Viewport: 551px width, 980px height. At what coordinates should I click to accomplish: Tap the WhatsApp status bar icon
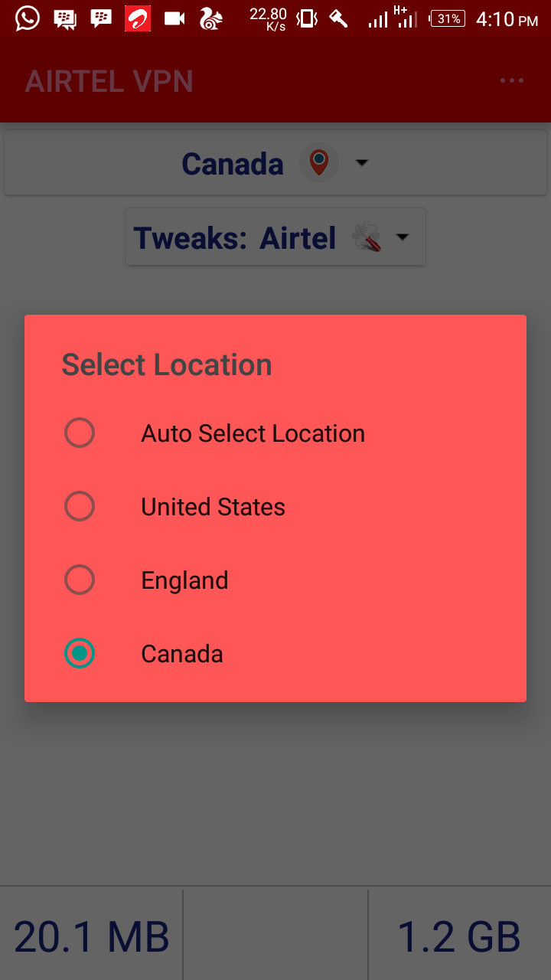click(x=28, y=18)
